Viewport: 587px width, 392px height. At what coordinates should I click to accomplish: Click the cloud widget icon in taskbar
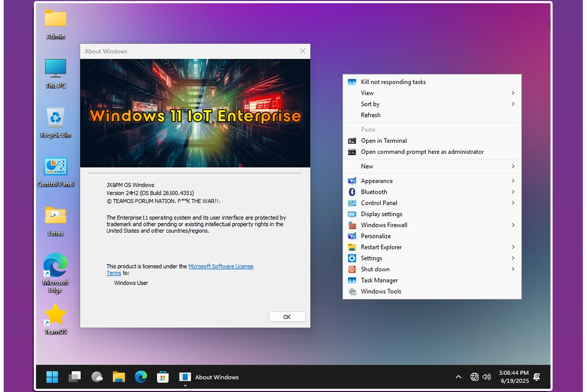tap(97, 377)
